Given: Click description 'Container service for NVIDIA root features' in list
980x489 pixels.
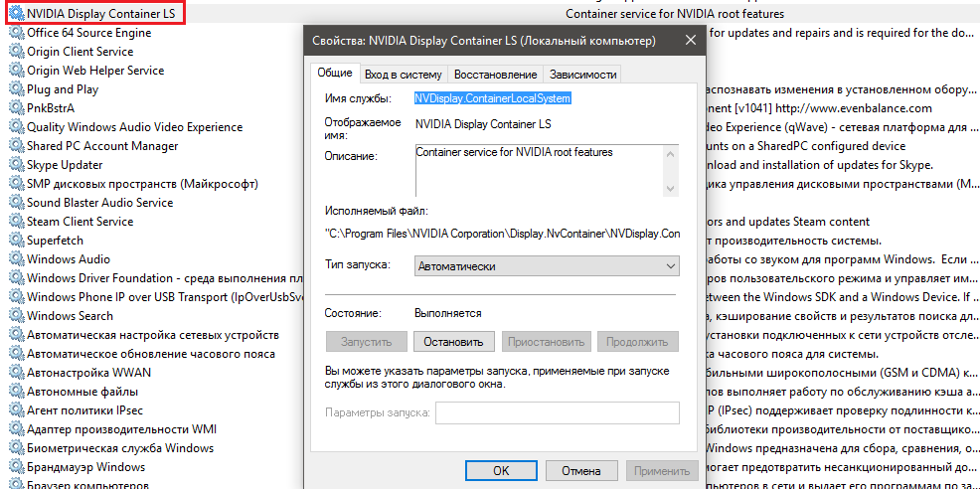Looking at the screenshot, I should click(675, 14).
